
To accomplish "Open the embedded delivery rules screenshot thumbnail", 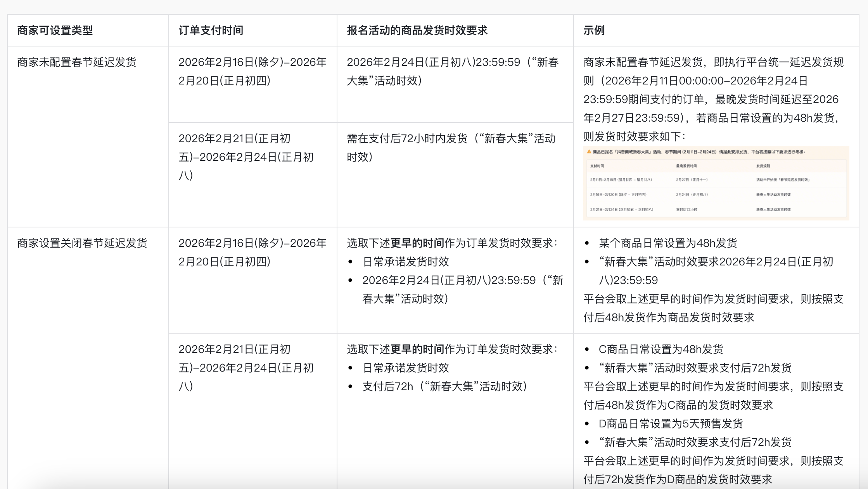I will pos(716,183).
